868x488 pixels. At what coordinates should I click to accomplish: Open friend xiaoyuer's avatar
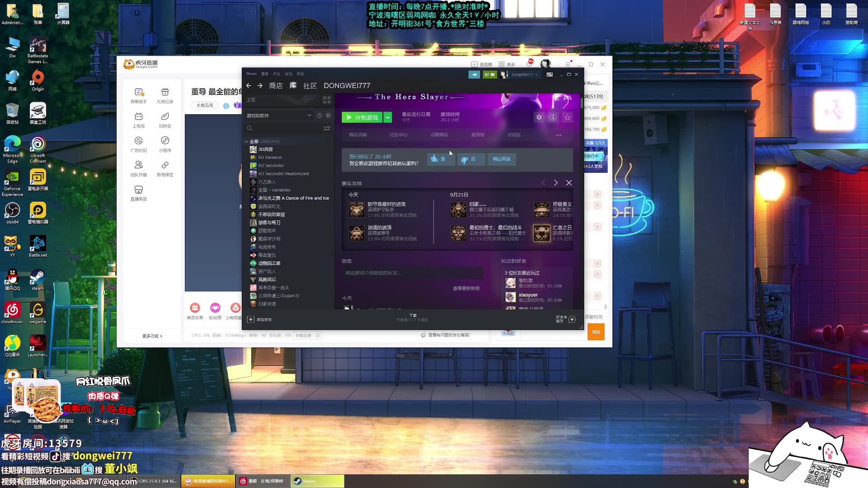point(510,297)
